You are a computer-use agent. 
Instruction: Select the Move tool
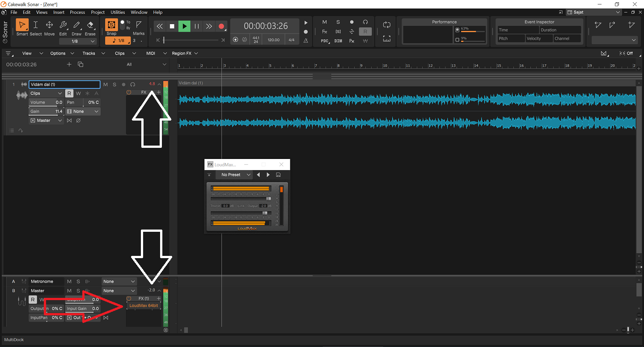coord(49,25)
